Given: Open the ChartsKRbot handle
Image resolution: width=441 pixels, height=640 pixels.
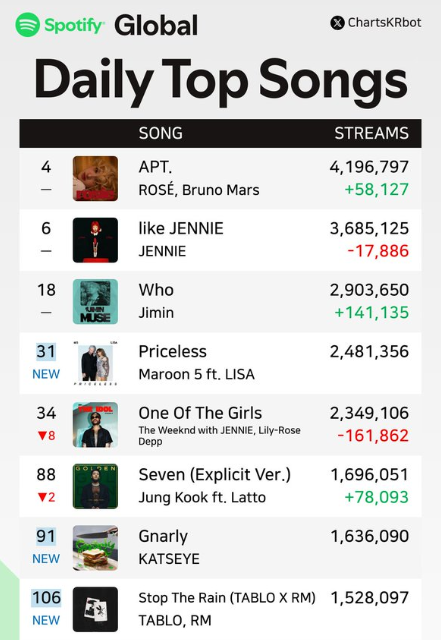Looking at the screenshot, I should pos(384,22).
